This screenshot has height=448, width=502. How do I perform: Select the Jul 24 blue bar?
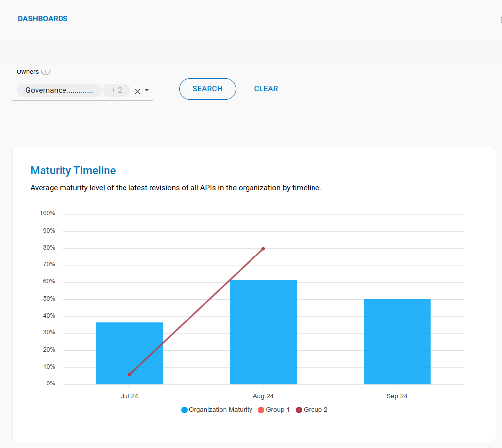129,347
